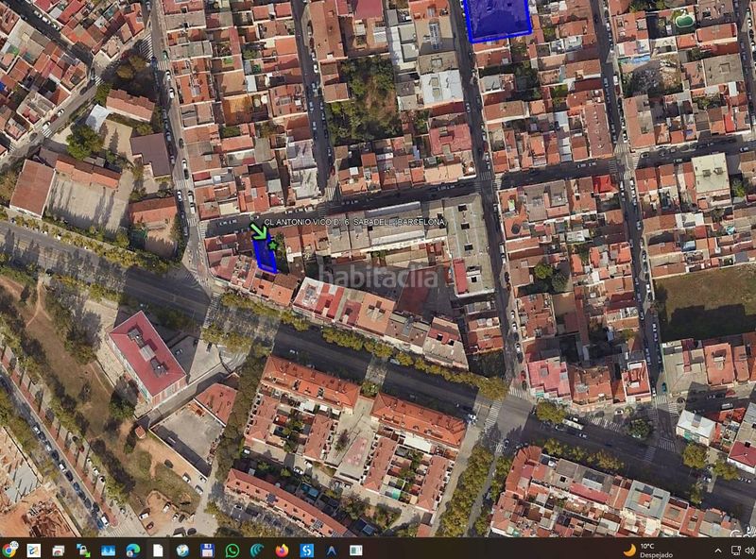Image resolution: width=756 pixels, height=559 pixels.
Task: Launch Firefox from the taskbar
Action: (x=282, y=550)
